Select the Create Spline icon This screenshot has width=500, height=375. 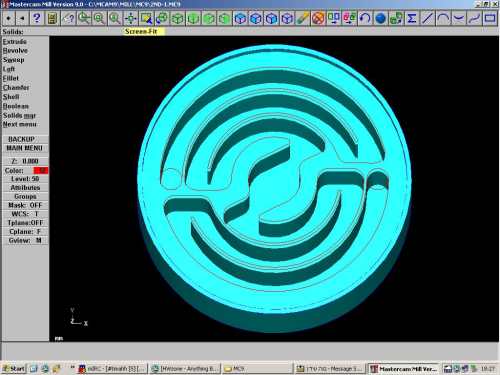tap(474, 18)
